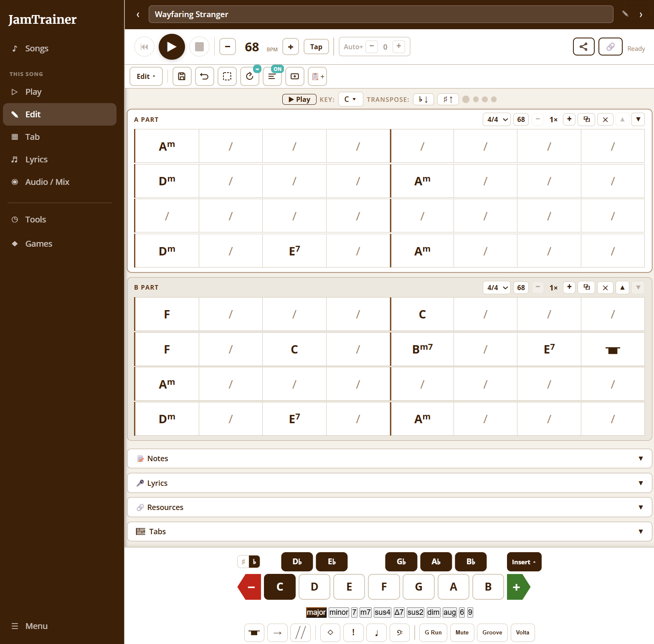Transpose up with the sharp arrow button
The width and height of the screenshot is (654, 644).
pos(448,99)
